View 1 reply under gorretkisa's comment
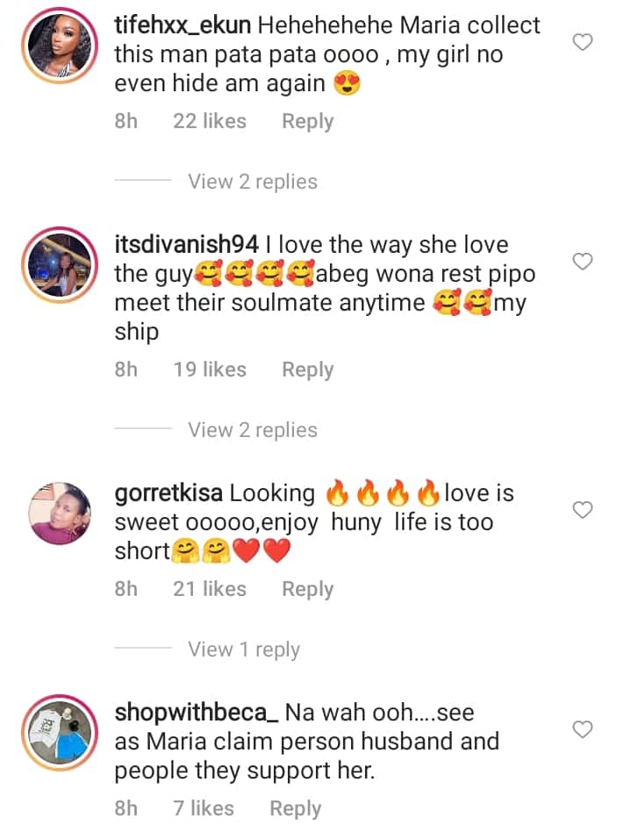This screenshot has height=840, width=631. point(244,650)
